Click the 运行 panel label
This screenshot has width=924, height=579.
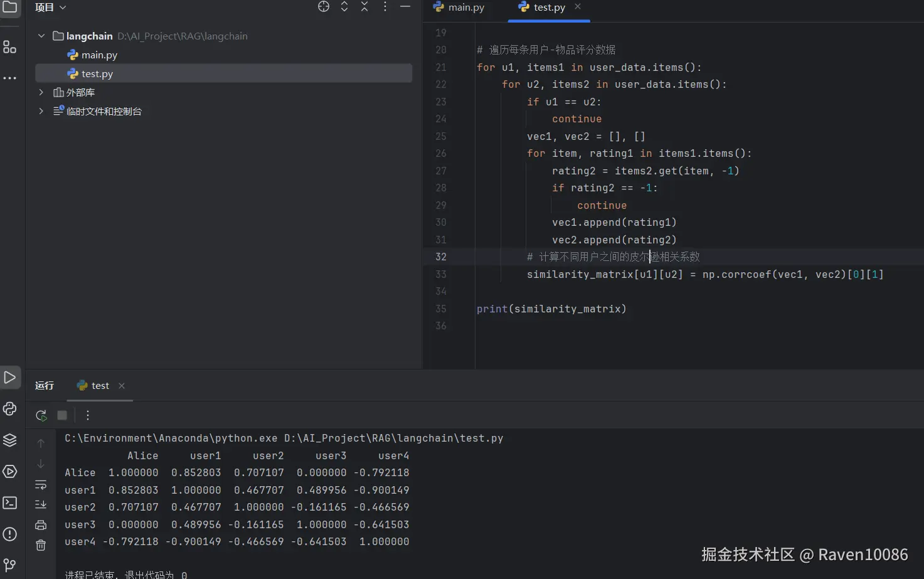45,386
